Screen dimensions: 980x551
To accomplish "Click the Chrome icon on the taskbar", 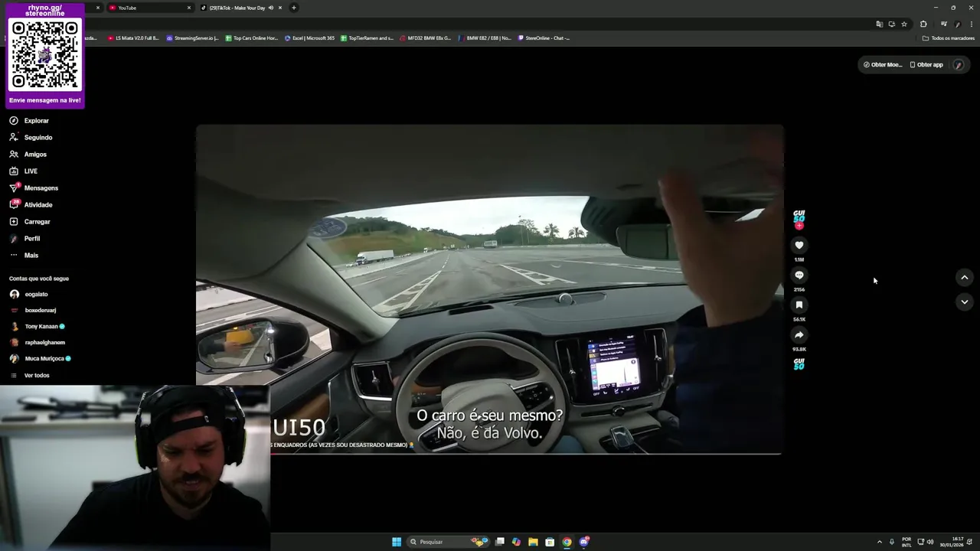I will (x=567, y=542).
